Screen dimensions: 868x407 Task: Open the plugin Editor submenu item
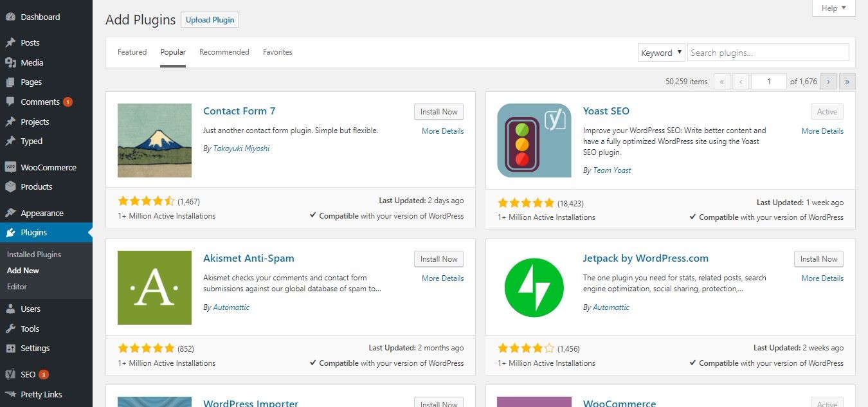point(17,287)
